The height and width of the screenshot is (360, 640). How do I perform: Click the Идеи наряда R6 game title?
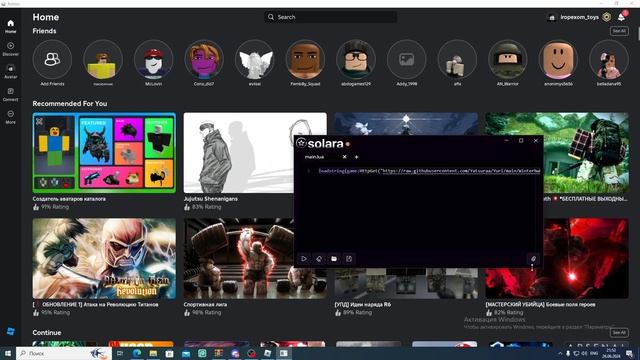[x=362, y=304]
